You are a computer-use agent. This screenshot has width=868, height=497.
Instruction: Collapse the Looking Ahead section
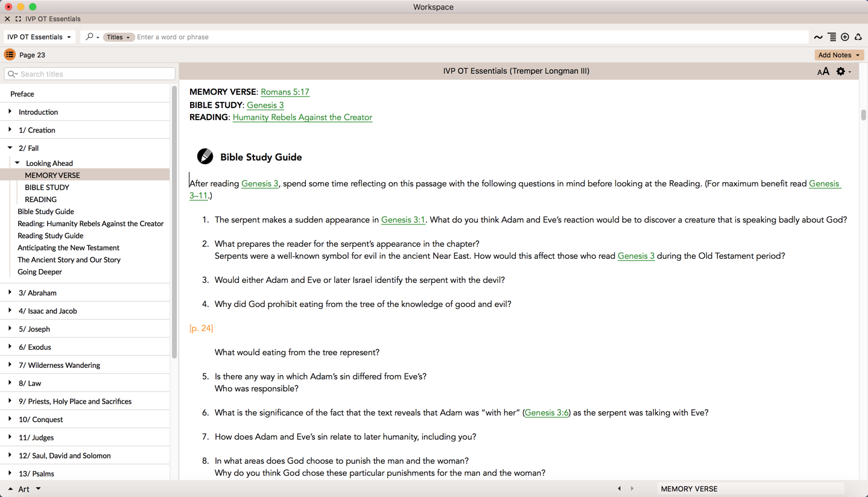(x=17, y=163)
